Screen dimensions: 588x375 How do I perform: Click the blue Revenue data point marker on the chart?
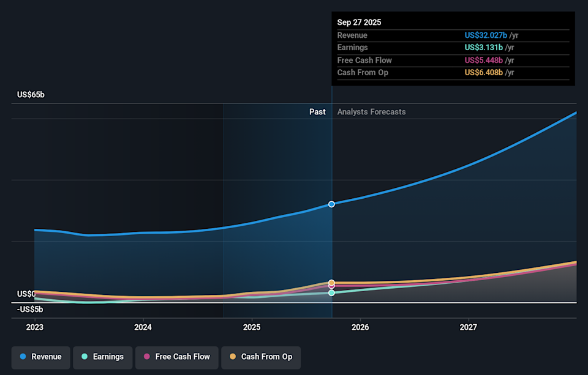click(x=331, y=204)
